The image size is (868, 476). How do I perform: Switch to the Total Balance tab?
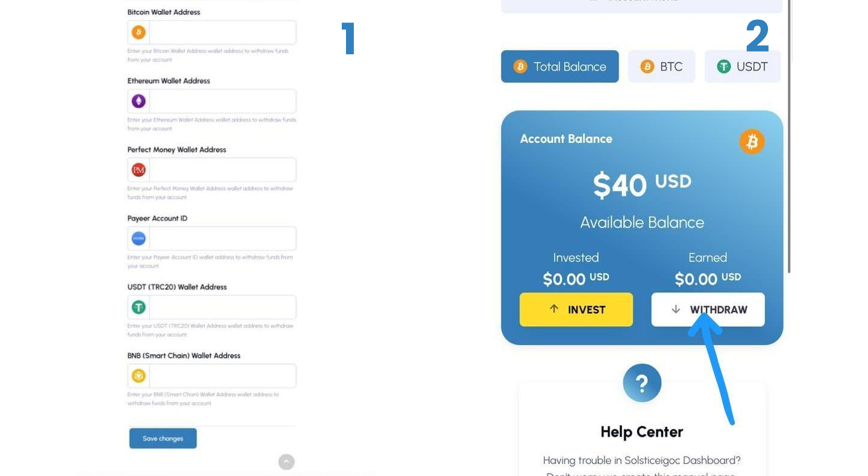tap(559, 66)
